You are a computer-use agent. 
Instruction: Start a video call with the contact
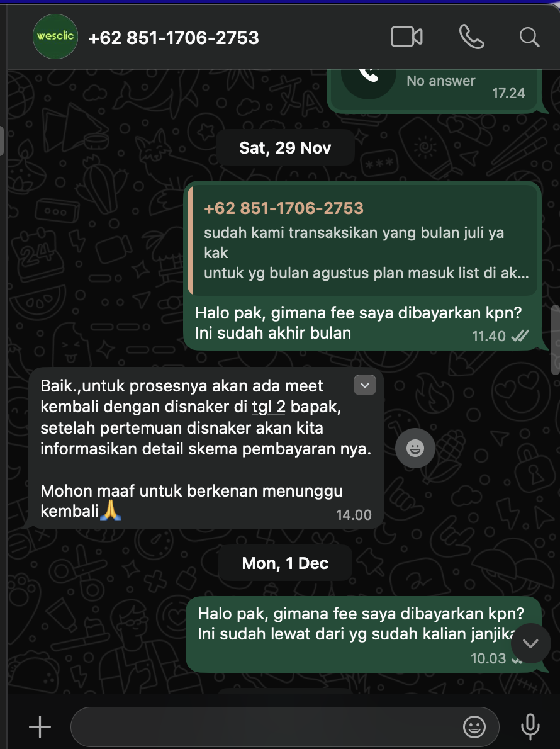click(406, 37)
